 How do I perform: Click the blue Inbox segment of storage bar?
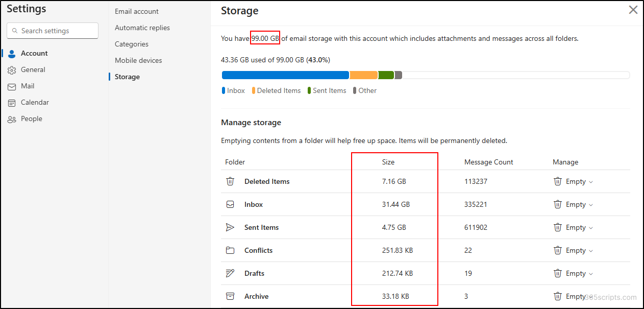(x=285, y=75)
